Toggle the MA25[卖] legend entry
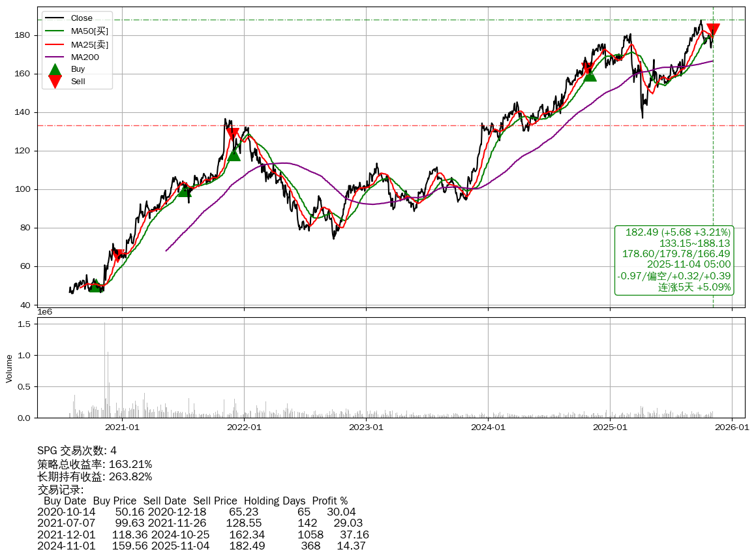Viewport: 756px width, 558px height. pyautogui.click(x=89, y=44)
